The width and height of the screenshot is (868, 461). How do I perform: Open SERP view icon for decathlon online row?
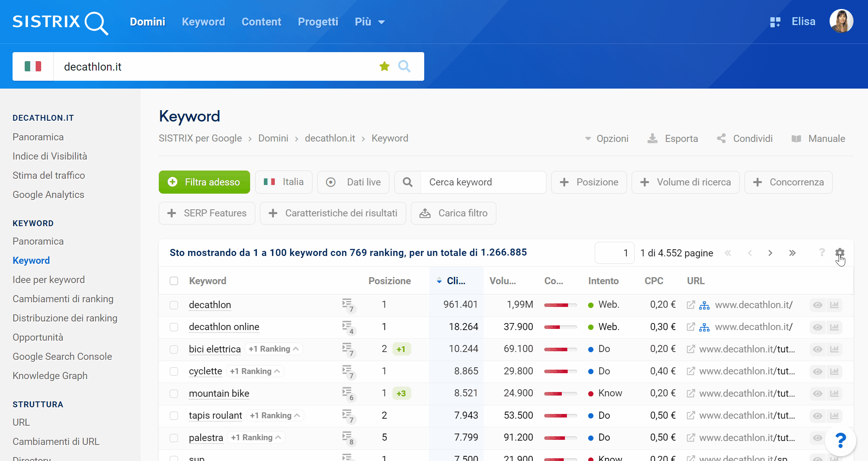click(348, 327)
